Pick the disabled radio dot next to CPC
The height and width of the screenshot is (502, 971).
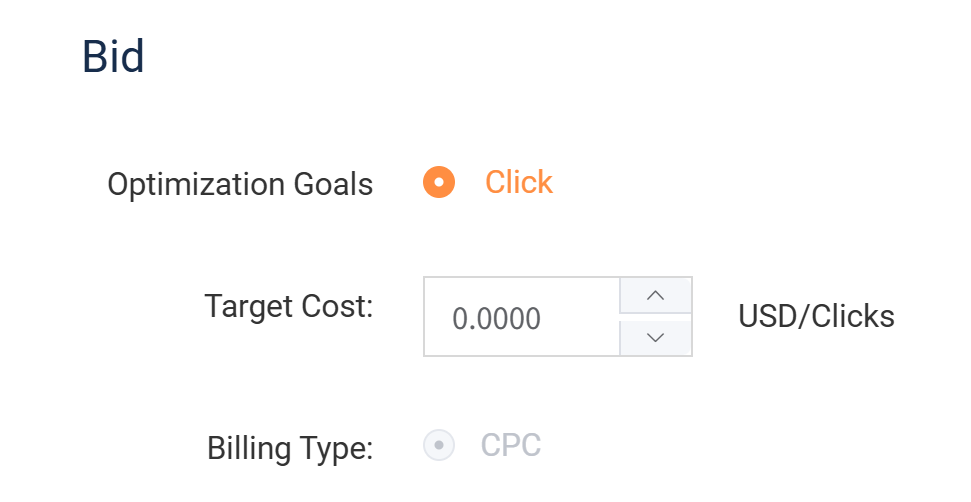[439, 445]
